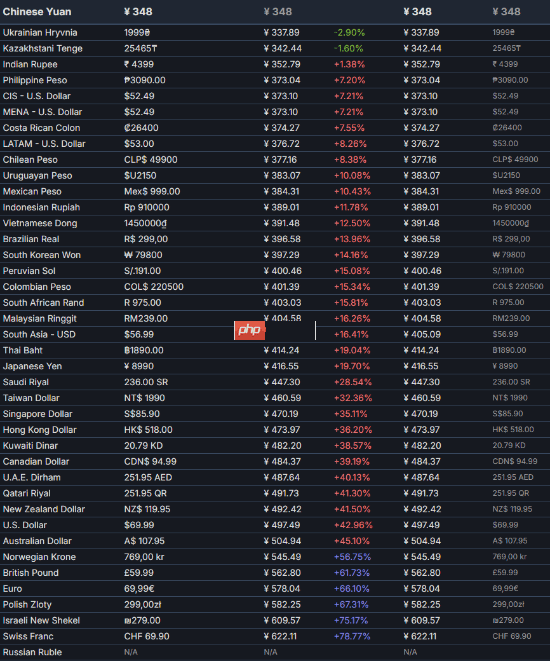550x661 pixels.
Task: Click the Kuwaiti Dinar label
Action: pyautogui.click(x=30, y=446)
